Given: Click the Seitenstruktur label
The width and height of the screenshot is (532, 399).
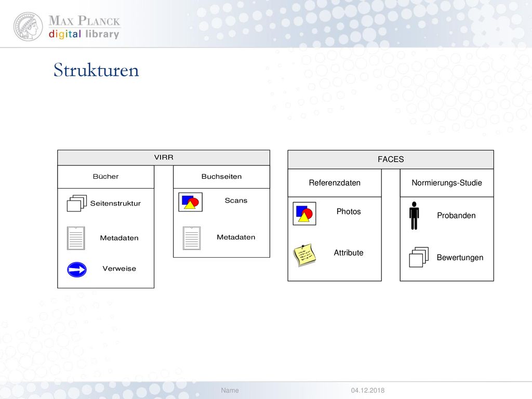Looking at the screenshot, I should (115, 203).
